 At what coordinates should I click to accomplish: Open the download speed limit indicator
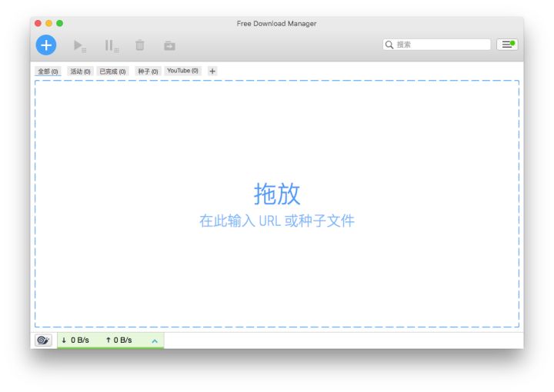(75, 340)
